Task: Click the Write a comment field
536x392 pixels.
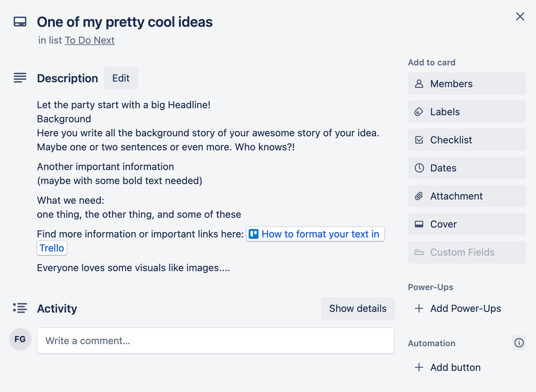Action: 215,341
